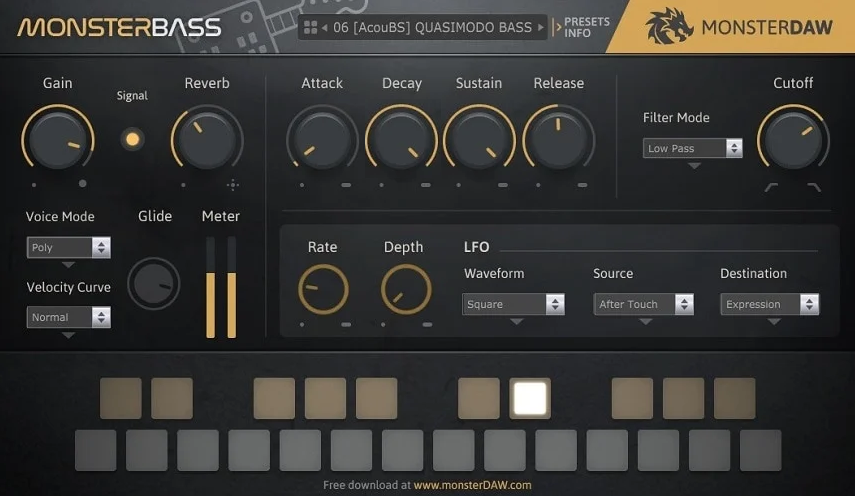Image resolution: width=855 pixels, height=496 pixels.
Task: Click the left level Meter bar
Action: [210, 287]
